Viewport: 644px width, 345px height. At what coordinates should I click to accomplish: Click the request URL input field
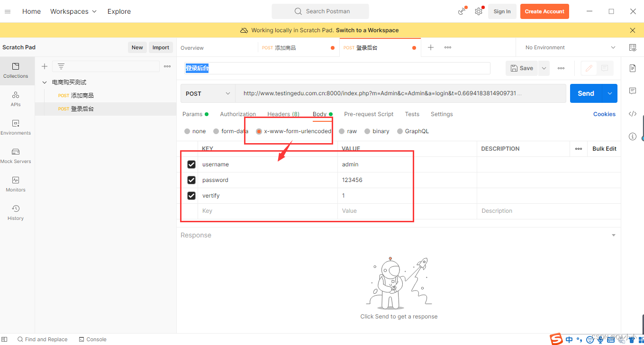pyautogui.click(x=379, y=93)
